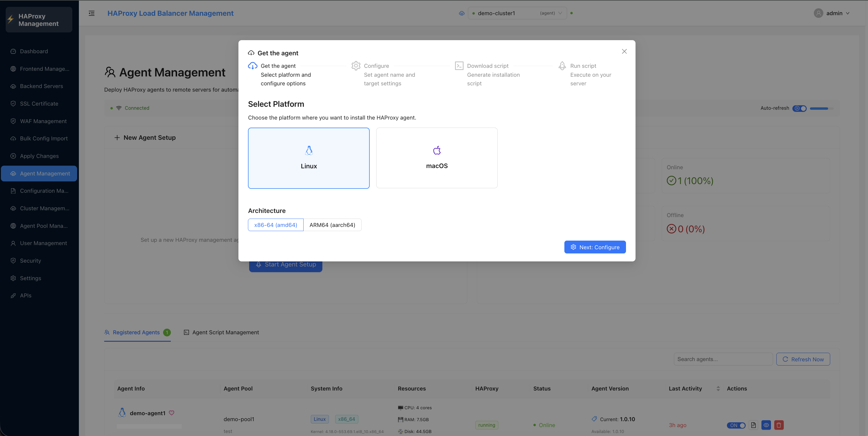Open Configuration Management in sidebar

pyautogui.click(x=39, y=191)
